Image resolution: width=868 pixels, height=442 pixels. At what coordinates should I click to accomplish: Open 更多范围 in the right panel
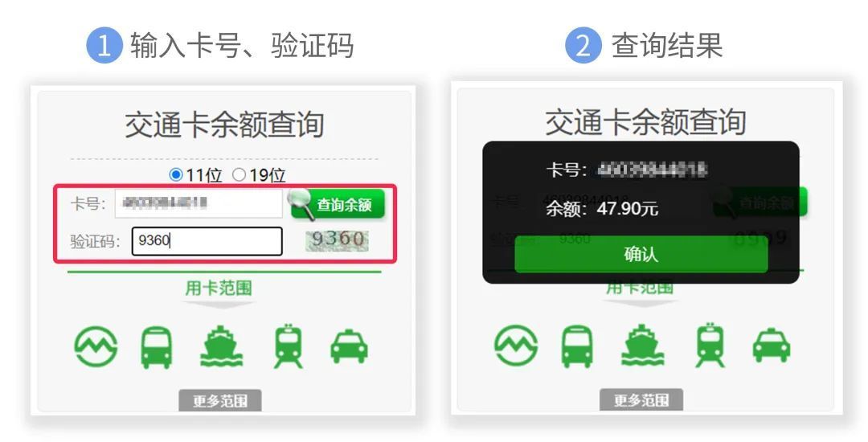click(x=641, y=400)
